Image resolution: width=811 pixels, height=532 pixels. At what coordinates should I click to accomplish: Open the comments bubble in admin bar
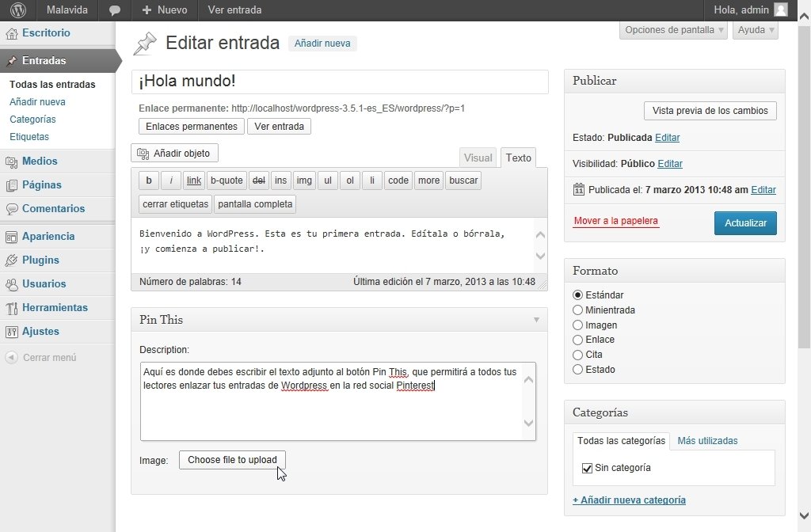pos(115,10)
